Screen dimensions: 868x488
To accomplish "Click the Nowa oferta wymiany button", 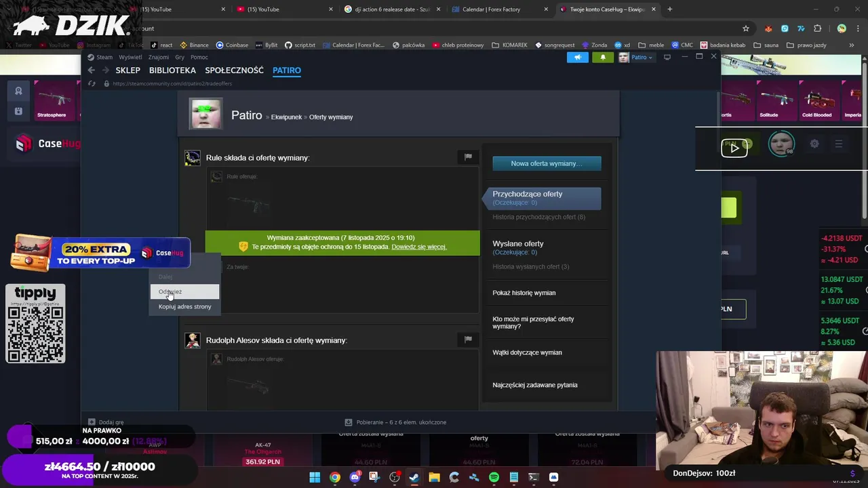I will tap(547, 163).
